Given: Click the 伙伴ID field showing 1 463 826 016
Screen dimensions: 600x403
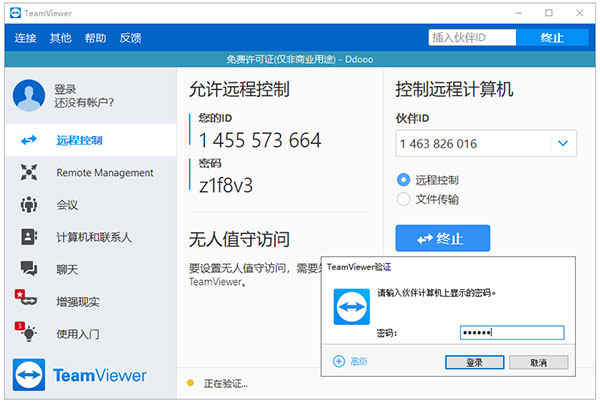Looking at the screenshot, I should tap(486, 144).
